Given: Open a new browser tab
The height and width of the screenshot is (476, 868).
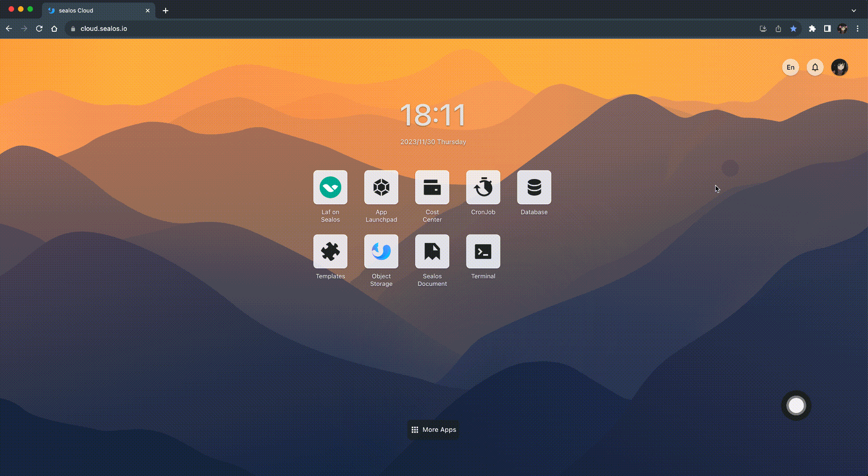Looking at the screenshot, I should tap(166, 10).
